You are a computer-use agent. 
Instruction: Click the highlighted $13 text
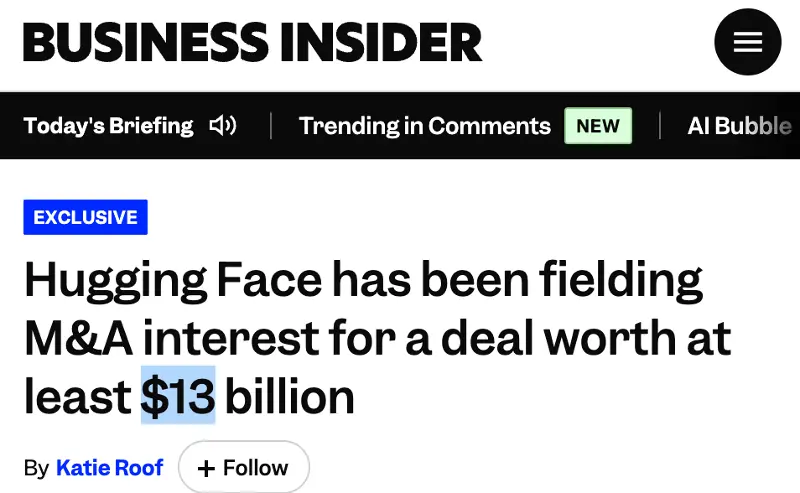click(x=178, y=396)
